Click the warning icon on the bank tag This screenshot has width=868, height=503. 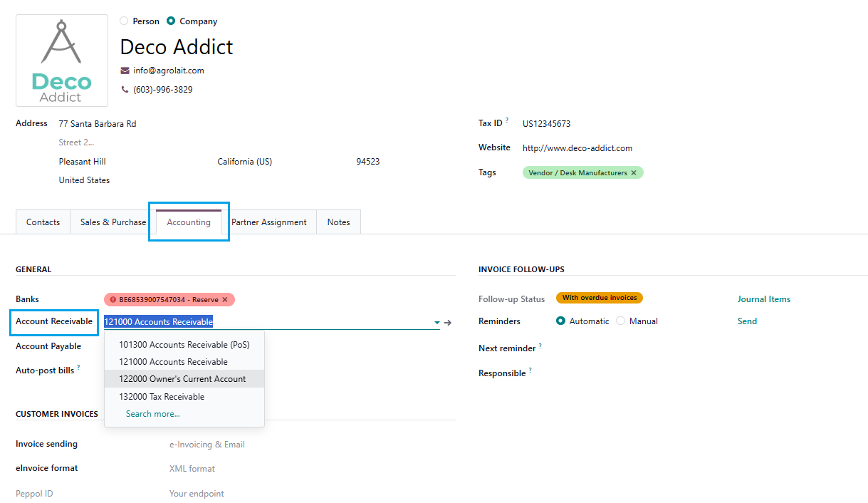pyautogui.click(x=113, y=300)
